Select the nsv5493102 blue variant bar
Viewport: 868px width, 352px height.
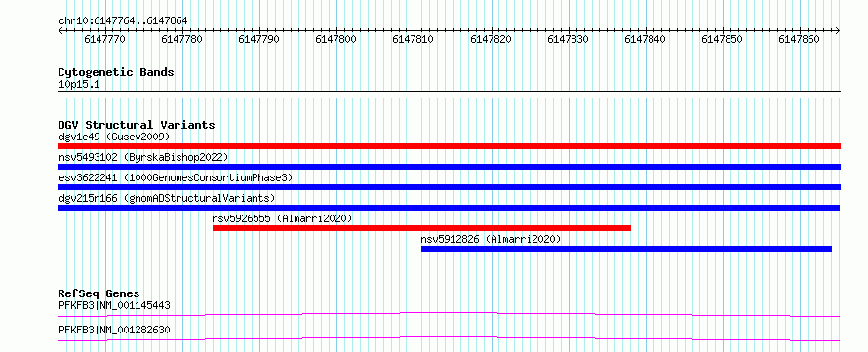click(449, 167)
